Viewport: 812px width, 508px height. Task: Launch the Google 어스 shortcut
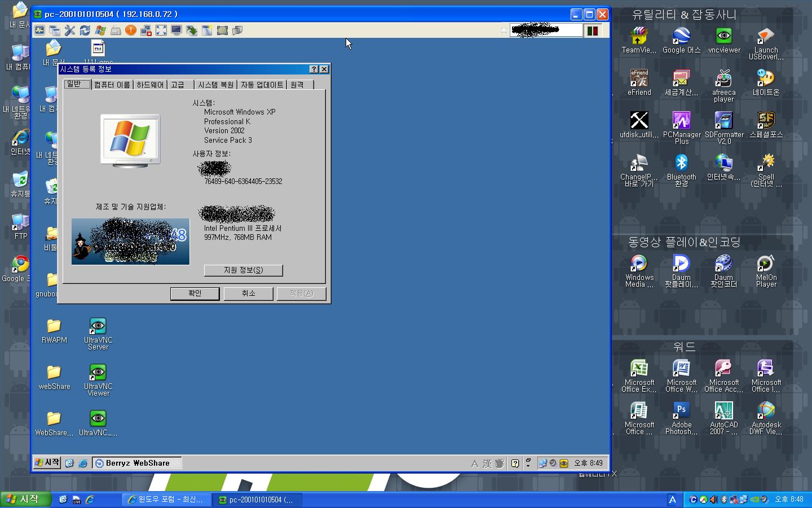pyautogui.click(x=681, y=40)
